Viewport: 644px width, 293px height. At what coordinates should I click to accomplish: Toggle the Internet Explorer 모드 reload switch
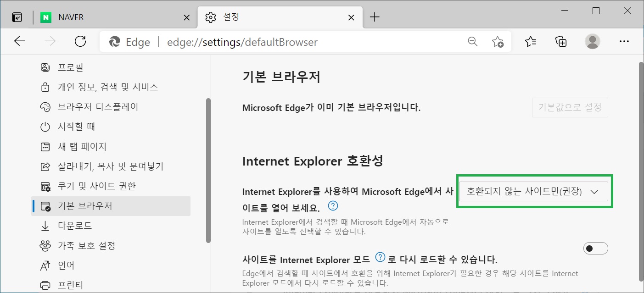[x=595, y=249]
